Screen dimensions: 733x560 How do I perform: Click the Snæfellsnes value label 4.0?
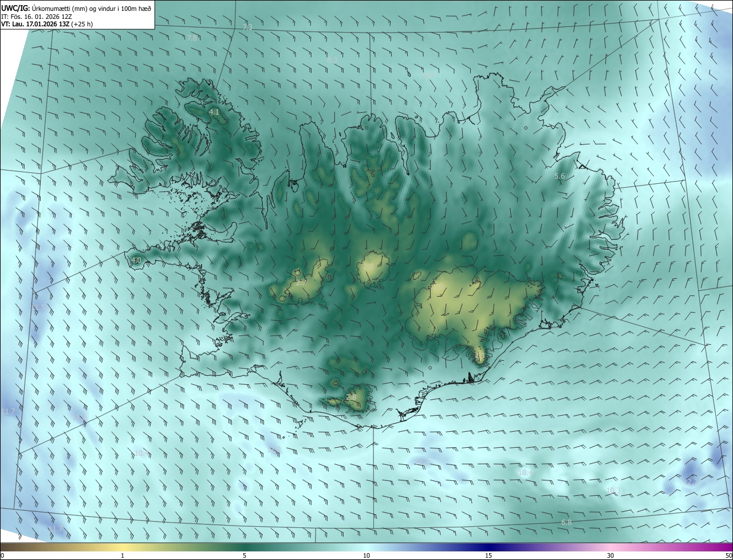(x=136, y=260)
